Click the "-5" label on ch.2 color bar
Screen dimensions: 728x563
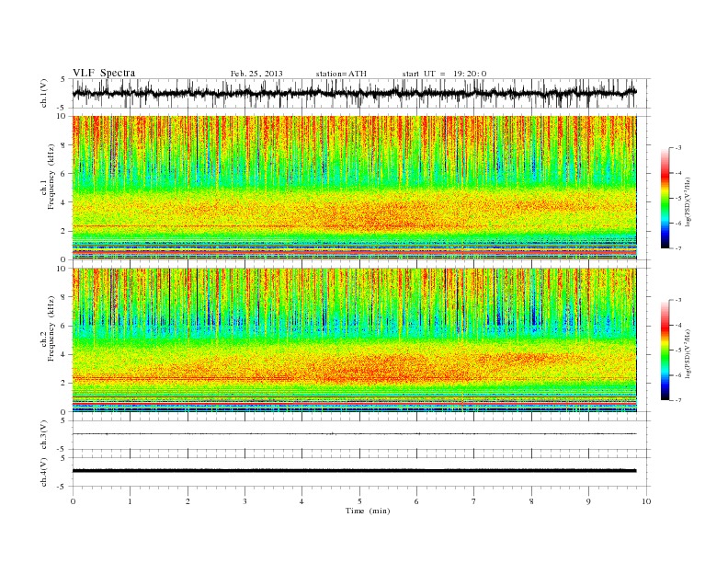click(678, 350)
